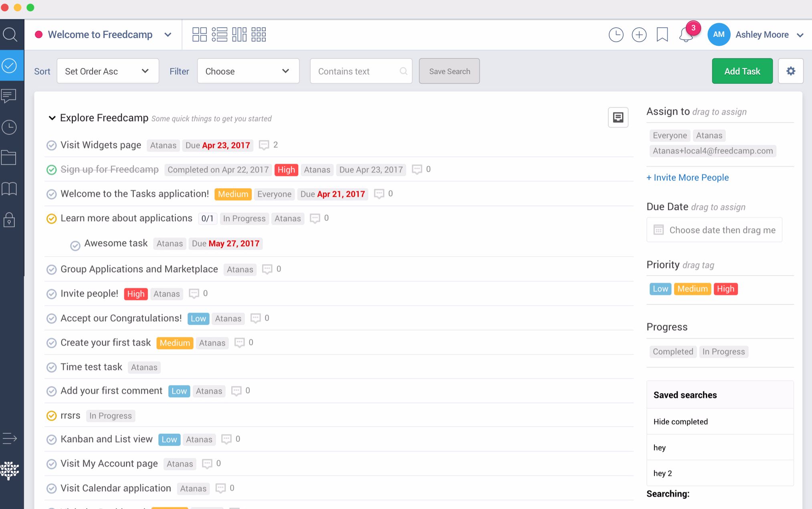Click the AM user avatar

pos(719,35)
